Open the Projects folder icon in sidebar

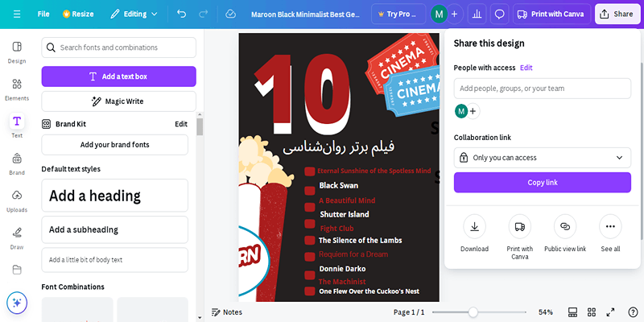pos(17,270)
